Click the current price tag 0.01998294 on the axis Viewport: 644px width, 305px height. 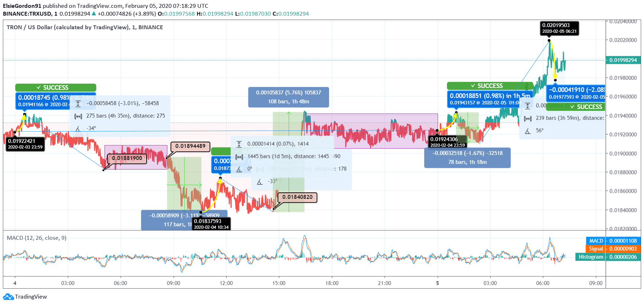coord(623,60)
